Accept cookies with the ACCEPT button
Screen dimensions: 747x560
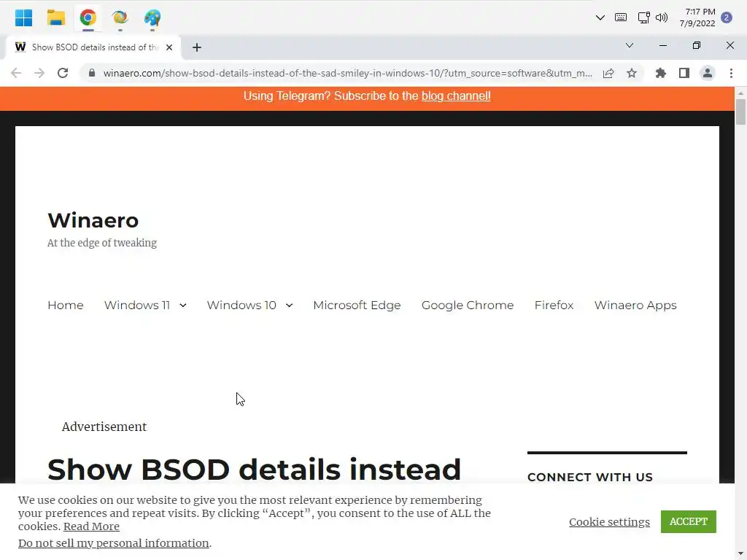point(689,521)
